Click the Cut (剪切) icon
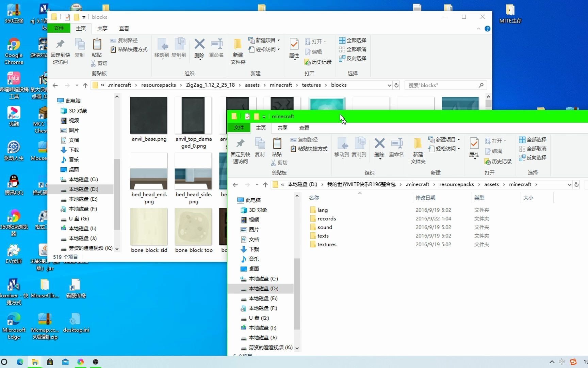588x368 pixels. [99, 63]
